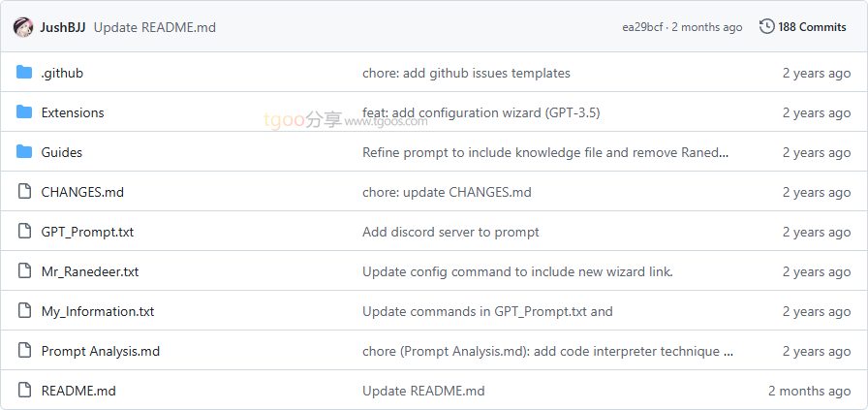Click the Guides folder icon
The width and height of the screenshot is (868, 410).
24,152
